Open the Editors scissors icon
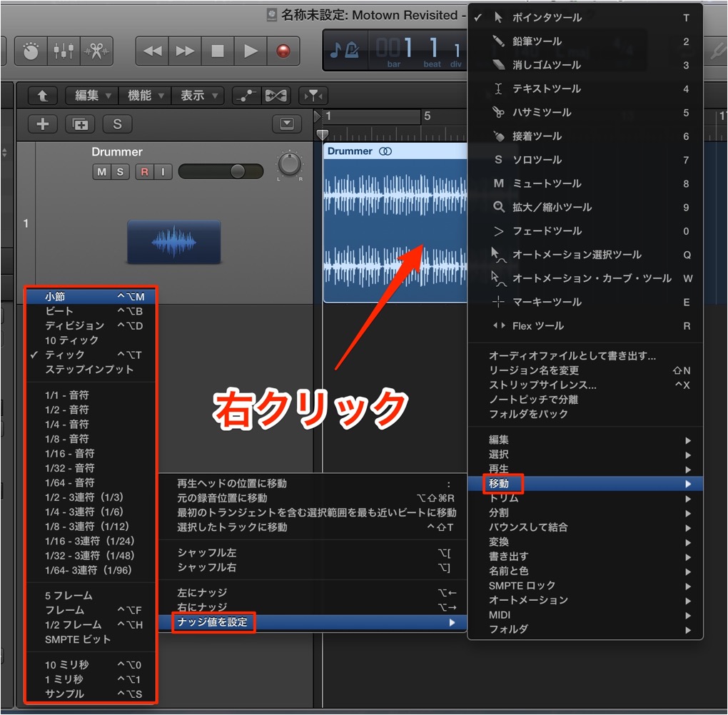 click(x=96, y=51)
